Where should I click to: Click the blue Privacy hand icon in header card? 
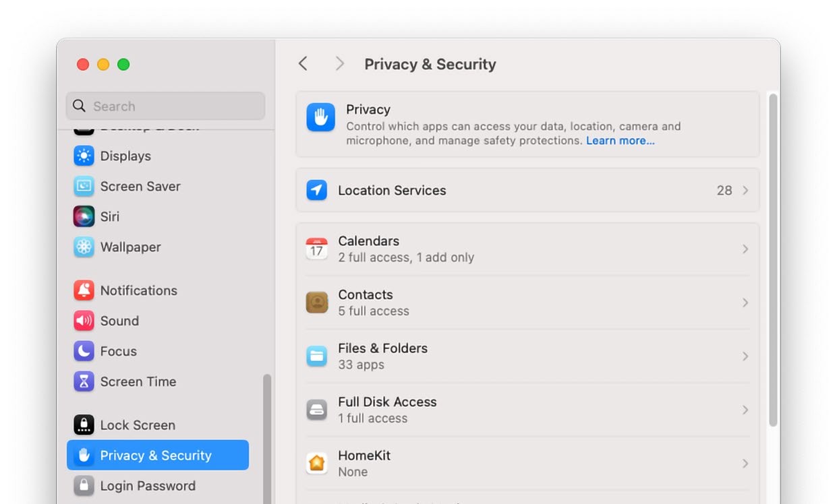tap(320, 117)
